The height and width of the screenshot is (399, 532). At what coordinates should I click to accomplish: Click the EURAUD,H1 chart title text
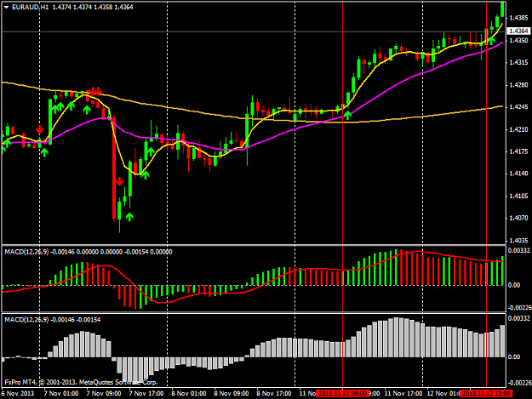click(30, 7)
